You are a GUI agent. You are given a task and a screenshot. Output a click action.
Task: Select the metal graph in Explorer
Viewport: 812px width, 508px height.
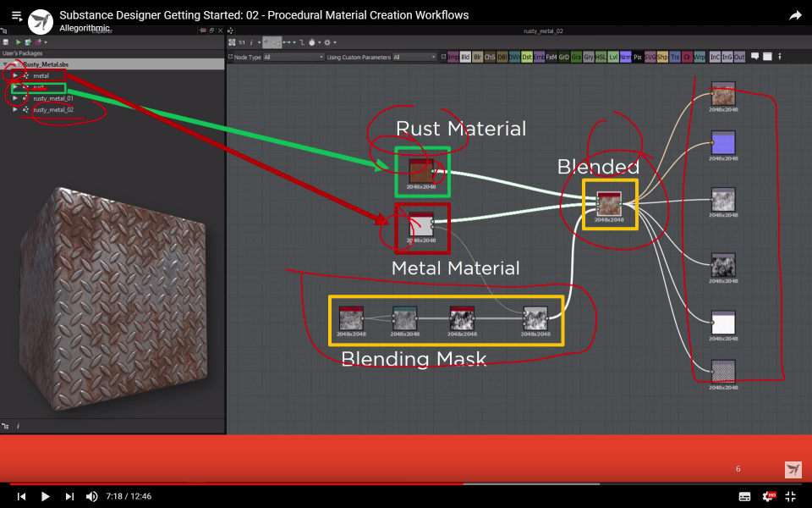point(41,75)
